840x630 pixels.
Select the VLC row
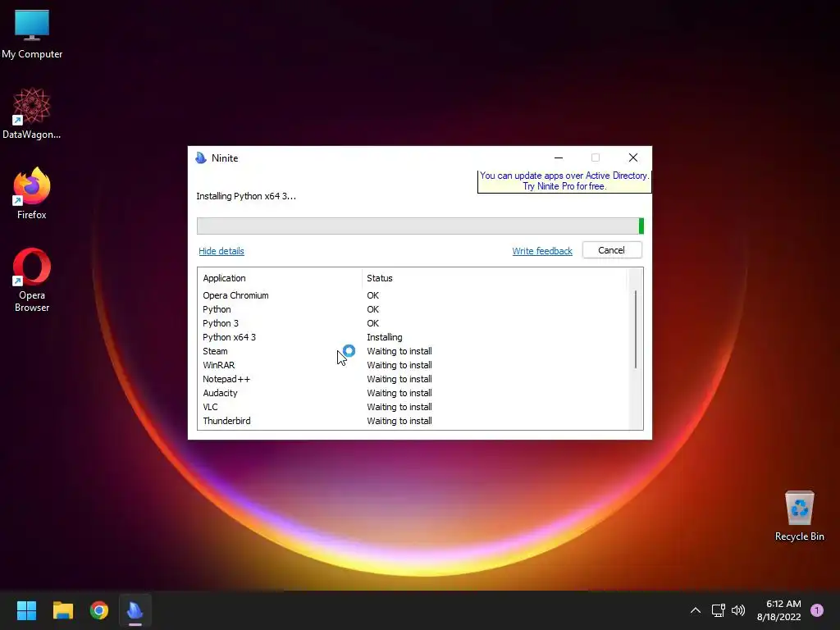click(413, 407)
